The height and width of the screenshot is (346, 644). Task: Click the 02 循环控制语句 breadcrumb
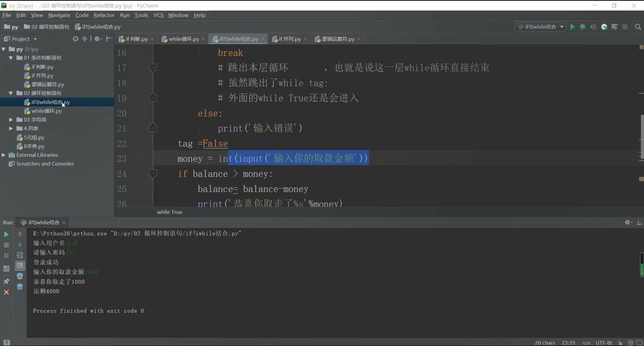(x=46, y=27)
